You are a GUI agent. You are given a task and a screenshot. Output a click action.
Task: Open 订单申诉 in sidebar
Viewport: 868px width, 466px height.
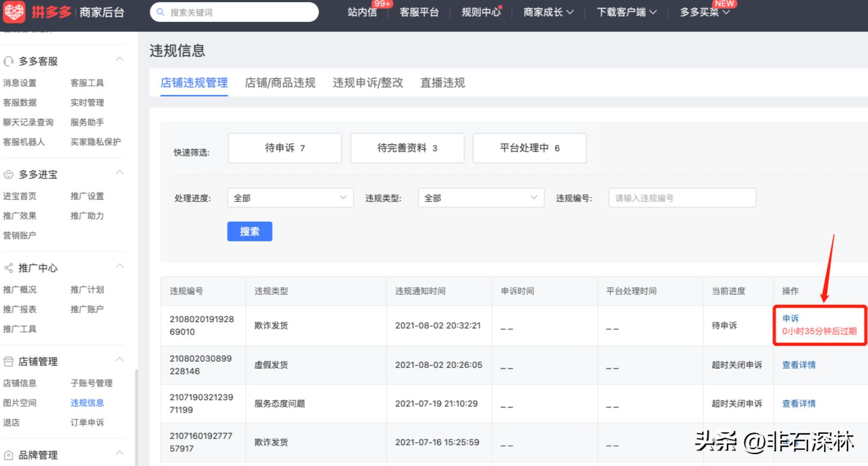pyautogui.click(x=87, y=423)
